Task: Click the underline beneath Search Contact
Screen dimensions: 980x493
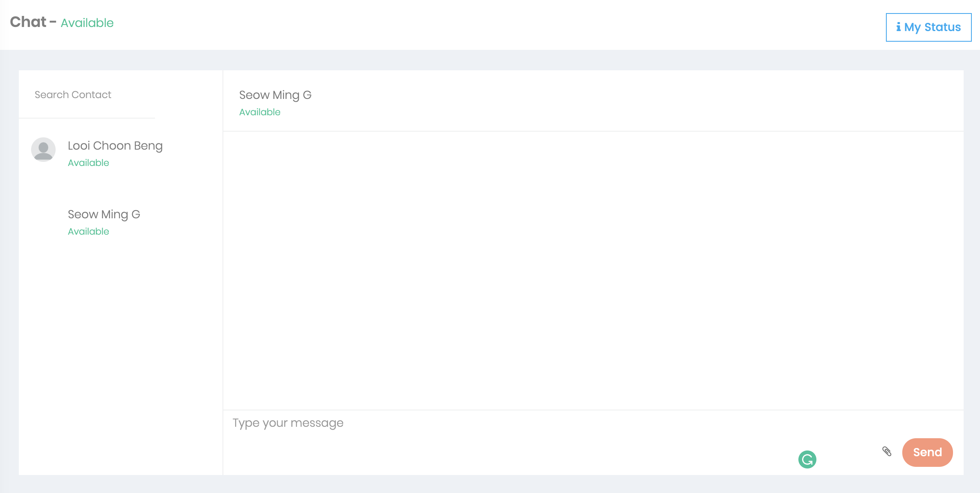Action: pos(87,118)
